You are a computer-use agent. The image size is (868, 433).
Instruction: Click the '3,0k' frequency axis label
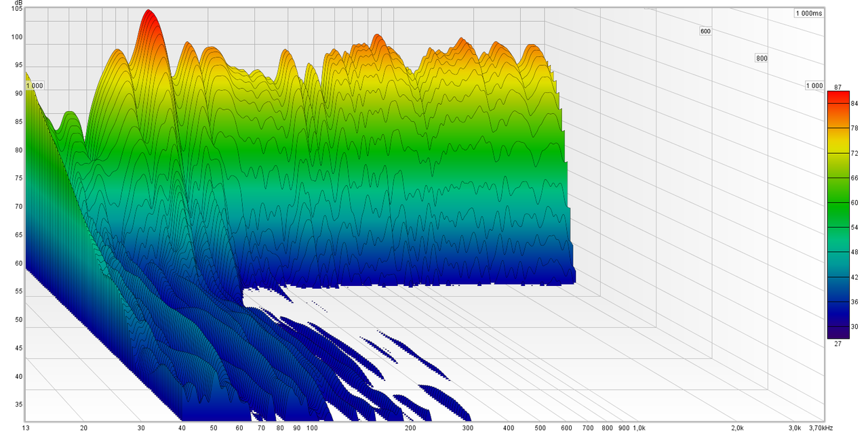[794, 428]
